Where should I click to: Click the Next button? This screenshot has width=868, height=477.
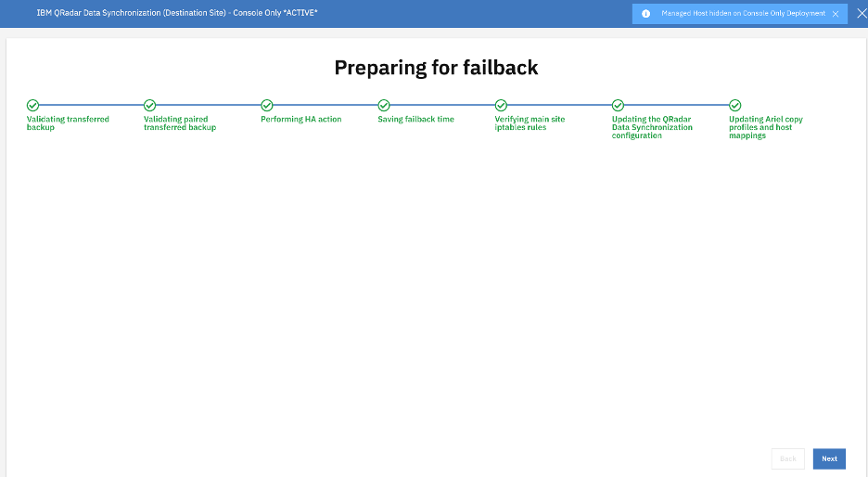coord(829,458)
